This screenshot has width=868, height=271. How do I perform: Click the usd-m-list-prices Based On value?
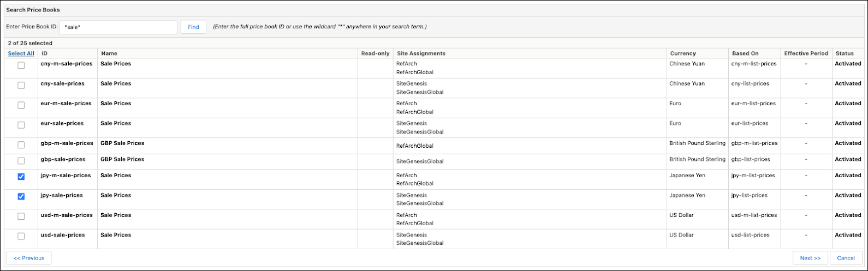pyautogui.click(x=754, y=215)
